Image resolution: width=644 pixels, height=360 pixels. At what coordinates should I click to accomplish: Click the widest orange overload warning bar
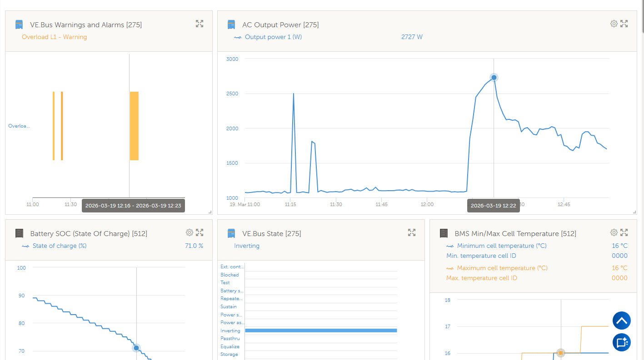pos(134,126)
